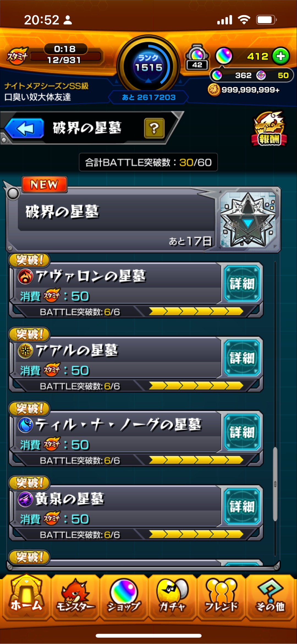Tap the green plus to add orbs
The image size is (297, 644).
click(x=281, y=56)
